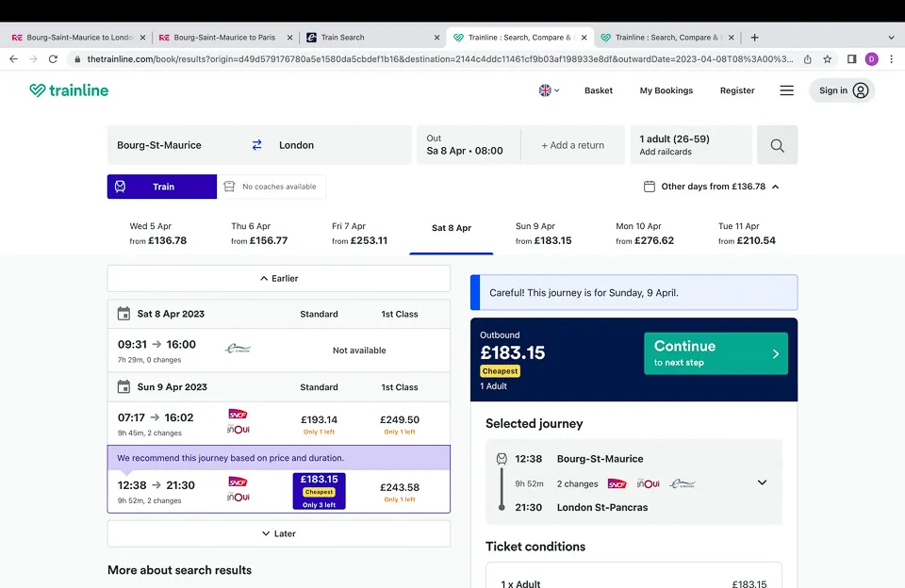Click the browser forward arrow
905x588 pixels.
pos(34,58)
